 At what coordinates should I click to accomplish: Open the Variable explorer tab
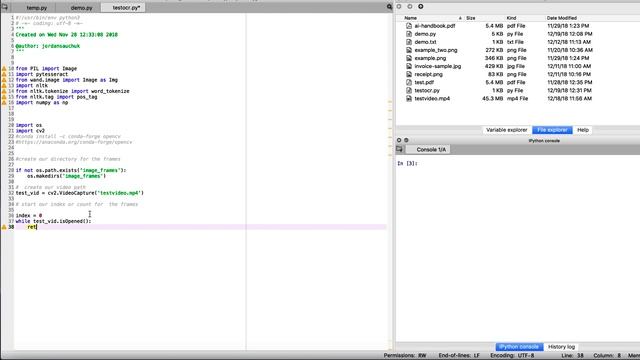pyautogui.click(x=507, y=130)
